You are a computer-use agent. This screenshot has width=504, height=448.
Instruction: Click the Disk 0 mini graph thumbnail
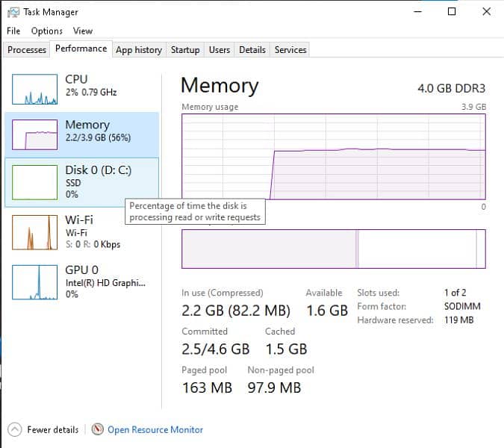click(34, 181)
